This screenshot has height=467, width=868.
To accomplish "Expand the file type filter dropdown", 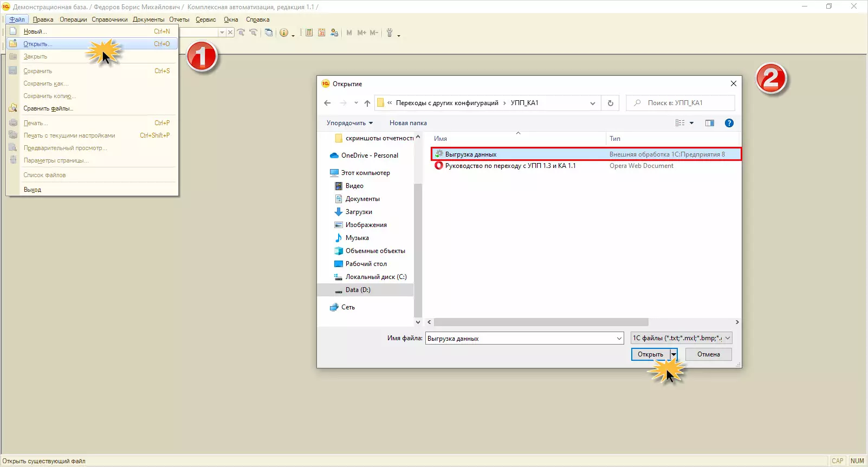I will pyautogui.click(x=728, y=338).
